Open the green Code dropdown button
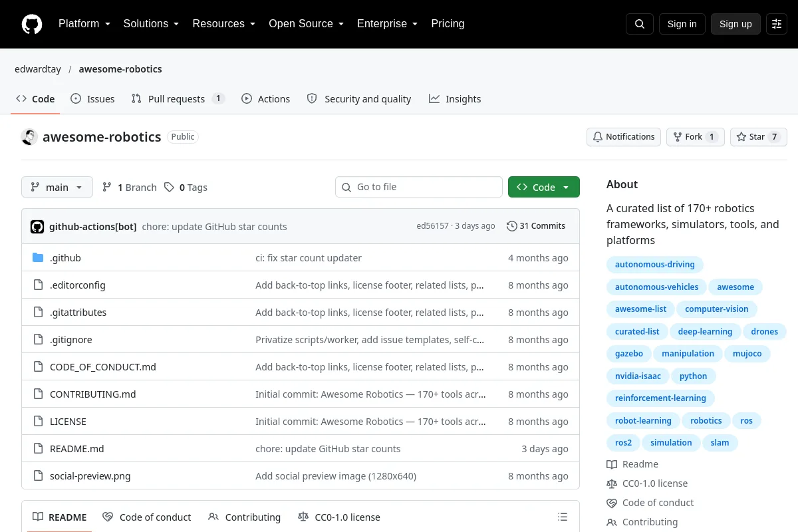Viewport: 798px width, 532px height. 544,188
